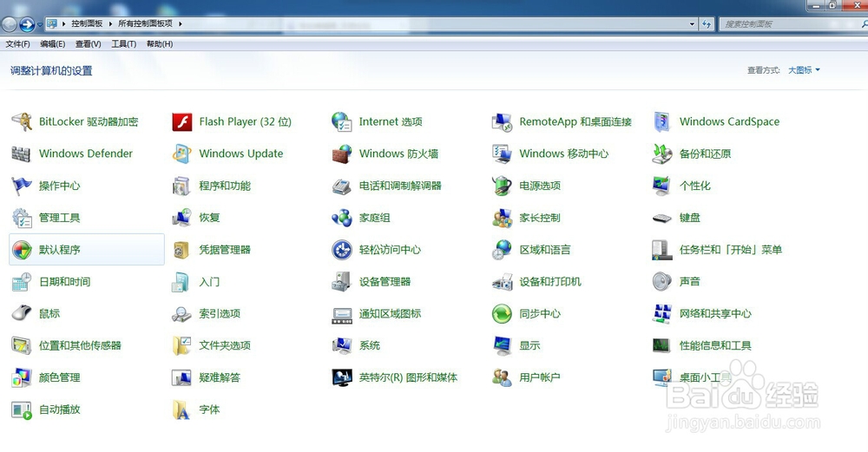Open 个性化 icon
The image size is (868, 452).
662,186
